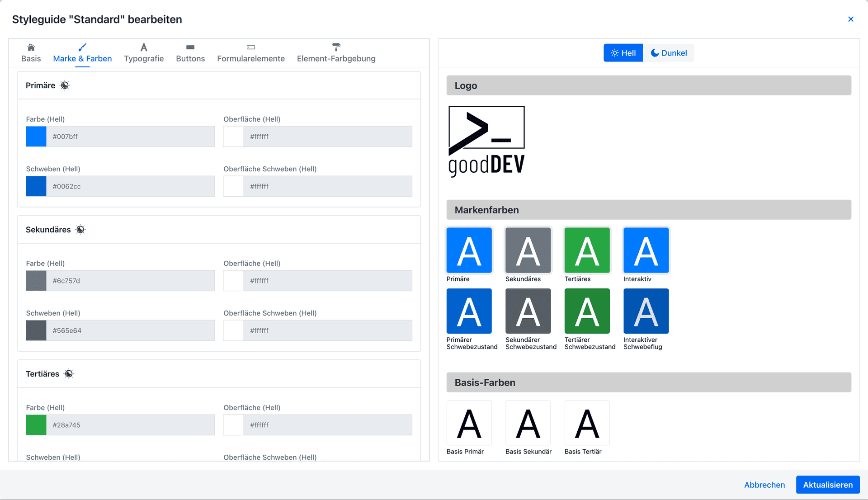Click Tertiäres Oberfläche (Hell) #ffffff field

(328, 425)
